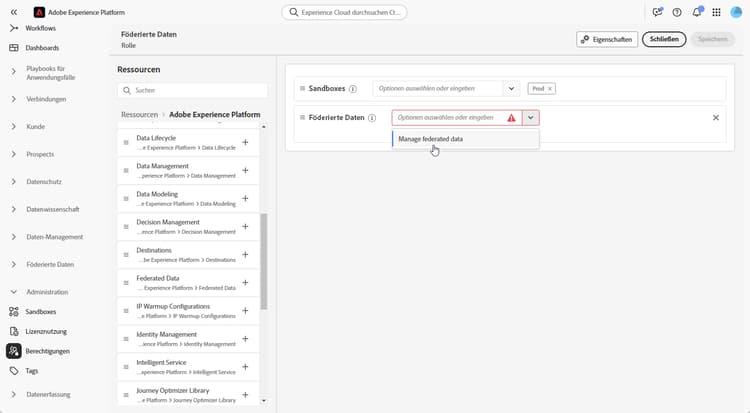The image size is (750, 413).
Task: Add Journey Optimizer Library resource with plus
Action: pos(245,395)
